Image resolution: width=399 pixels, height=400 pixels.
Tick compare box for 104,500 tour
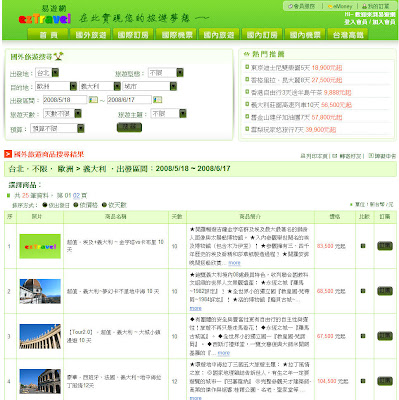tap(363, 381)
